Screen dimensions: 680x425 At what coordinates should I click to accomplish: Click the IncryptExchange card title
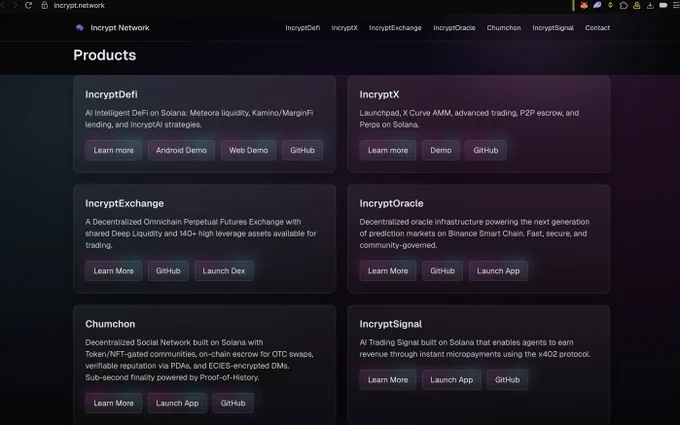124,203
